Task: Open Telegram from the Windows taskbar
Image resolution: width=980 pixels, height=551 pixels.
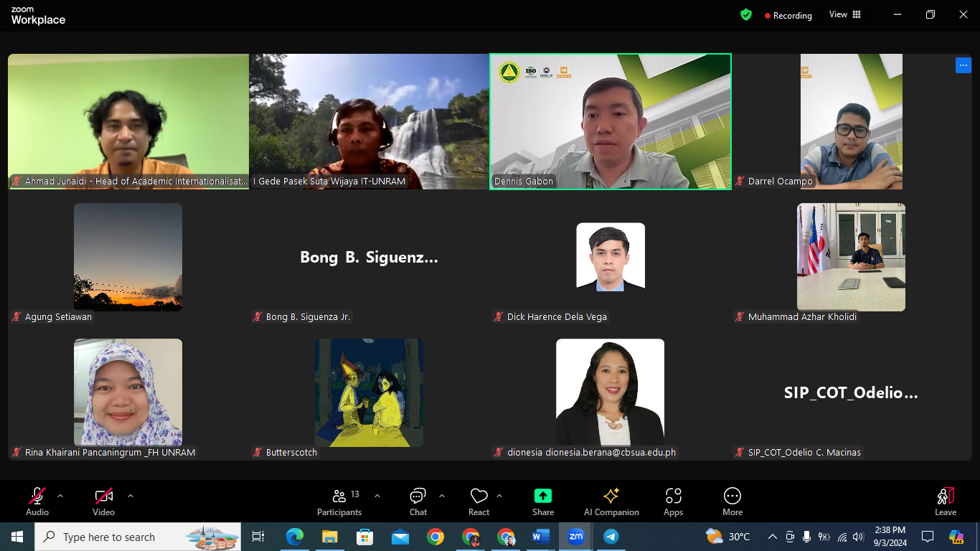Action: click(611, 537)
